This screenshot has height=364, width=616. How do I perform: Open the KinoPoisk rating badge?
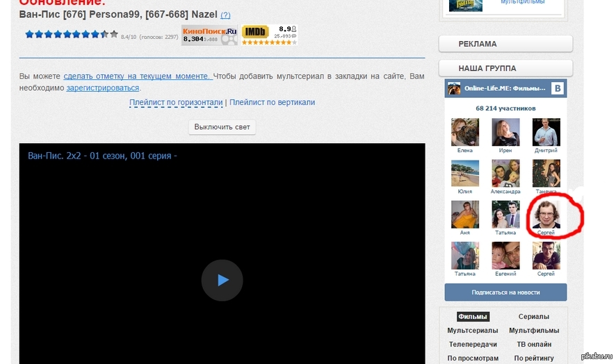click(x=209, y=35)
